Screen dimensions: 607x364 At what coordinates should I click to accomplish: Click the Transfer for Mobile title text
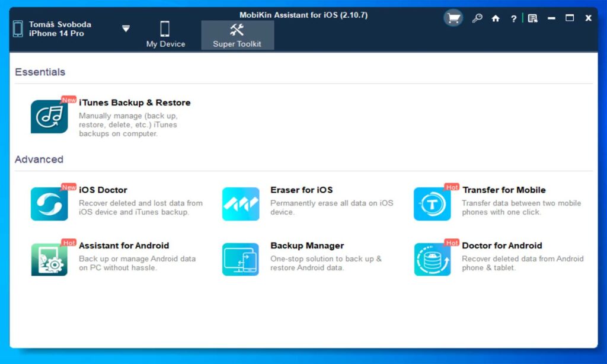[x=504, y=190]
